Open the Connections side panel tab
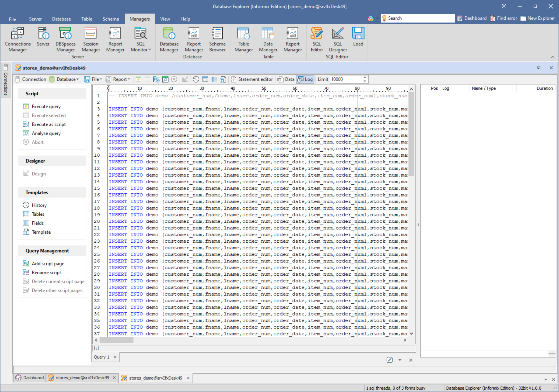The width and height of the screenshot is (559, 392). [x=6, y=80]
